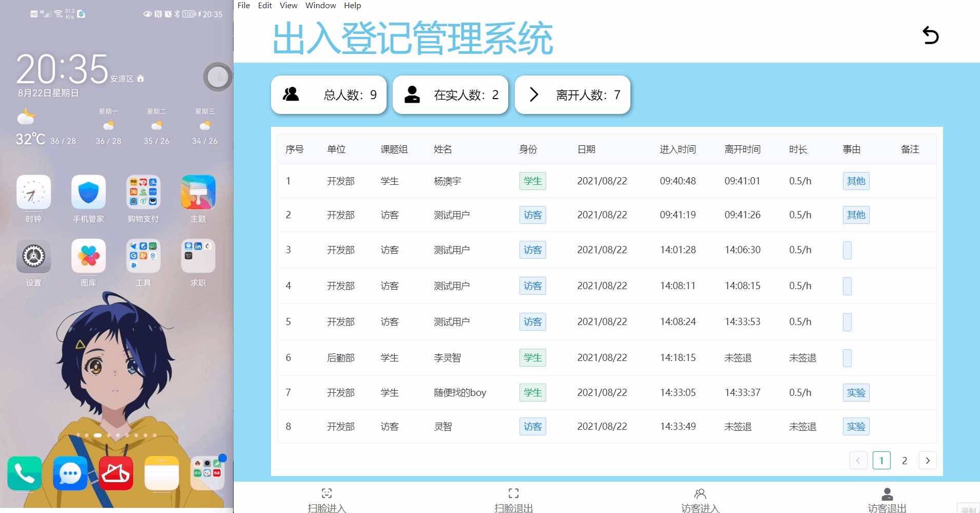Click the total people group icon

(291, 94)
